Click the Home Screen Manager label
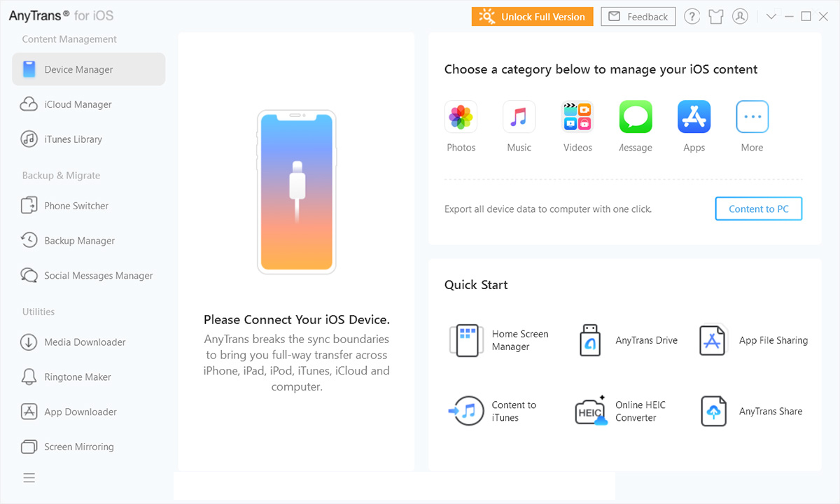This screenshot has height=504, width=840. [x=520, y=340]
